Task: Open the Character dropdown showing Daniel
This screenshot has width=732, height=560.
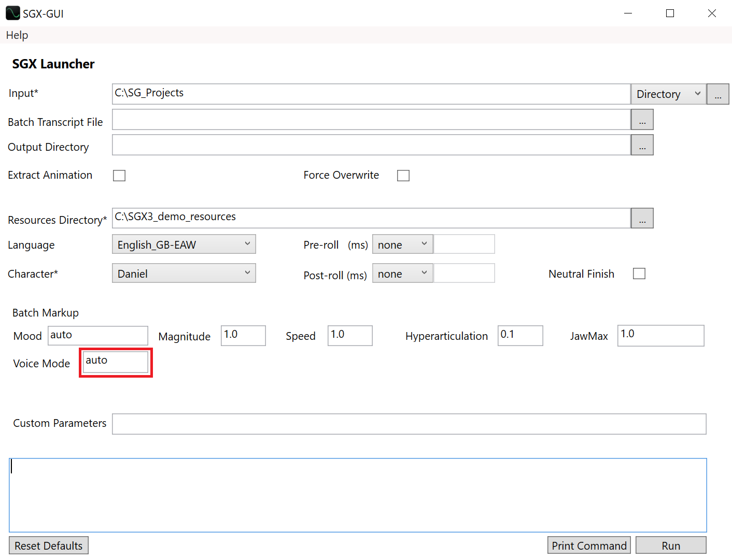Action: tap(184, 273)
